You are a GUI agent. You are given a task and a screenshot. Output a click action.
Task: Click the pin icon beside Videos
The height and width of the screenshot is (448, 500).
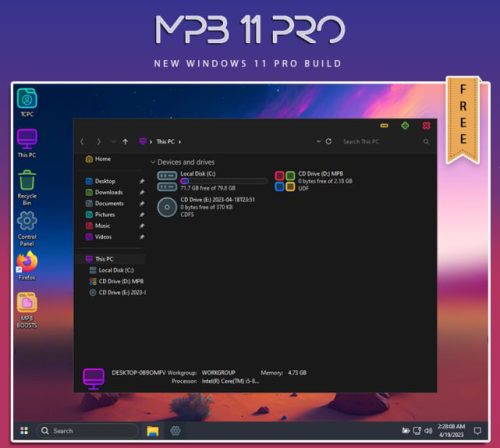(142, 237)
